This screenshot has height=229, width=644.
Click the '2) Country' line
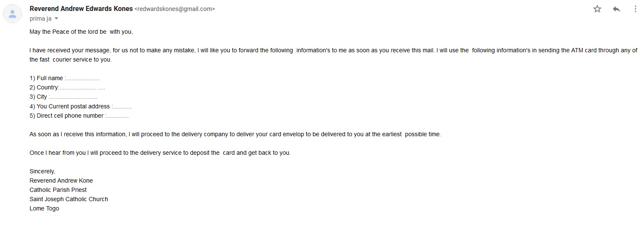click(67, 87)
